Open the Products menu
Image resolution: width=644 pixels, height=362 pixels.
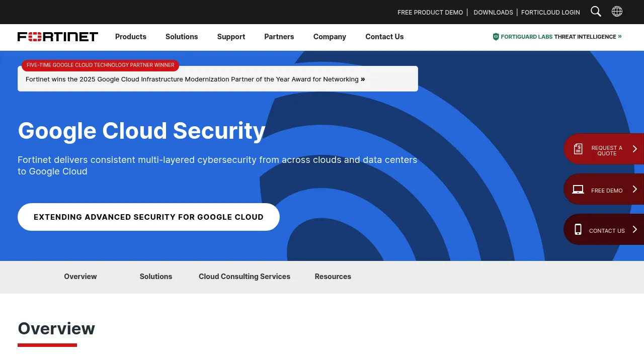pyautogui.click(x=131, y=37)
